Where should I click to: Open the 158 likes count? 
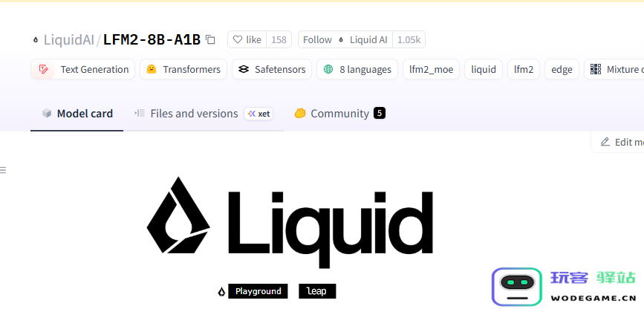pyautogui.click(x=279, y=39)
